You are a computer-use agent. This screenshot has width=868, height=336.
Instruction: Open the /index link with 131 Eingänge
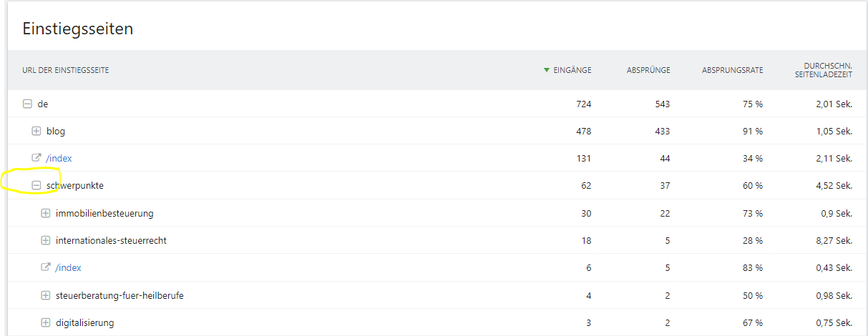pyautogui.click(x=59, y=159)
